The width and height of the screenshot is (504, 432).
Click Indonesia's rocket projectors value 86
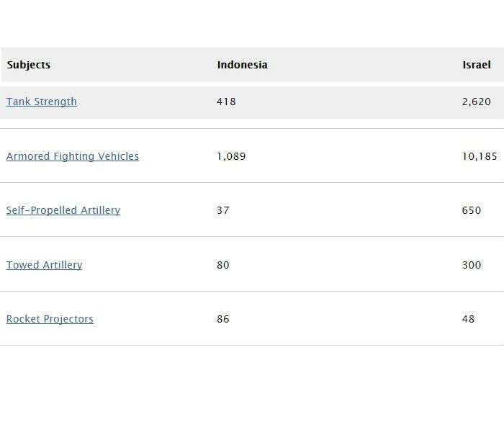[x=223, y=319]
